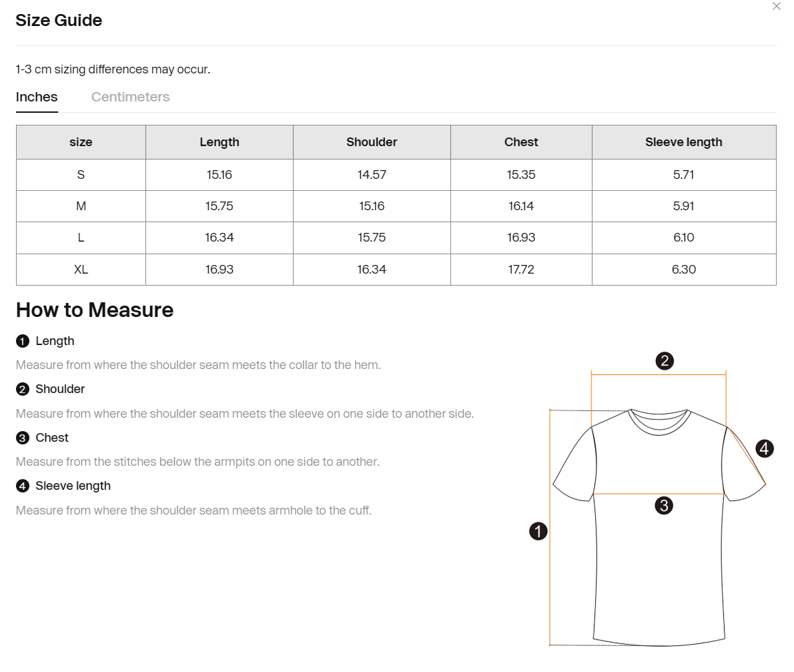Screen dimensions: 794x672
Task: Click the Sleeve length bullet icon numbered 4
Action: click(22, 486)
